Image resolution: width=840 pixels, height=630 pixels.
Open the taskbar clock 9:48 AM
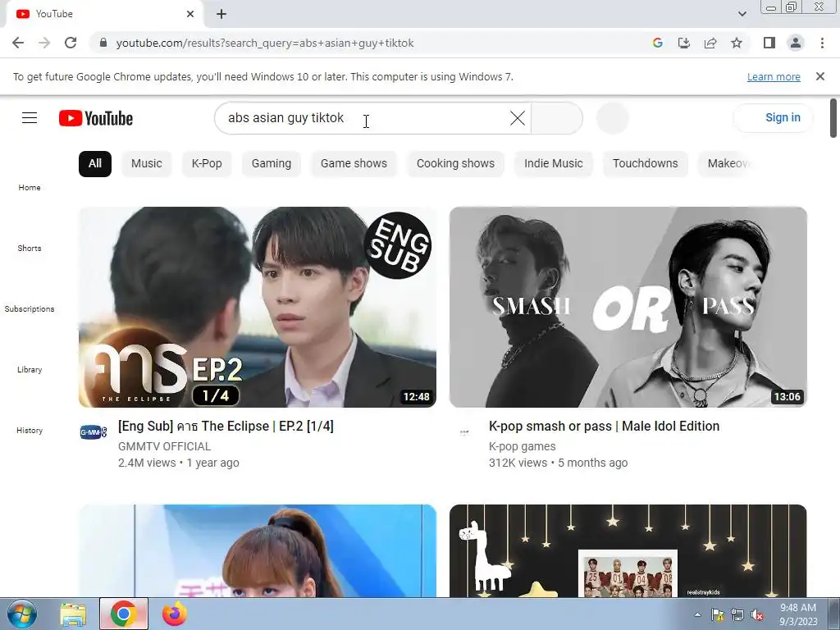tap(798, 614)
